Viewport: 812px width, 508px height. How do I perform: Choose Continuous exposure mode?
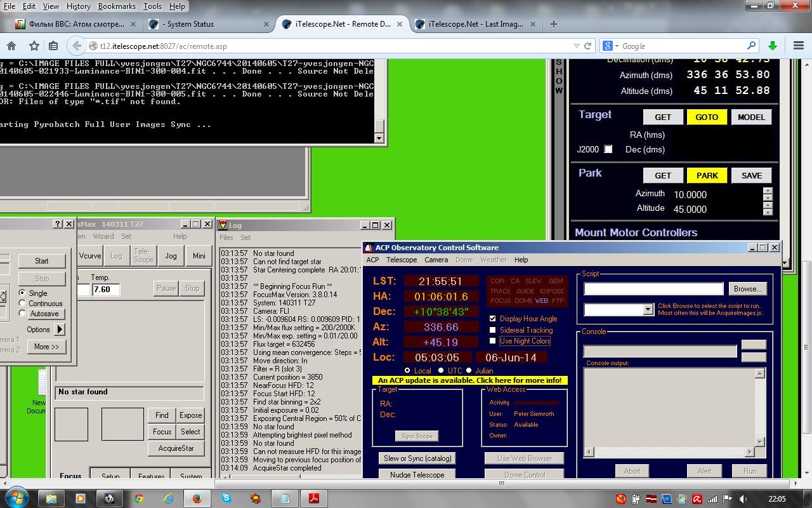(x=23, y=304)
